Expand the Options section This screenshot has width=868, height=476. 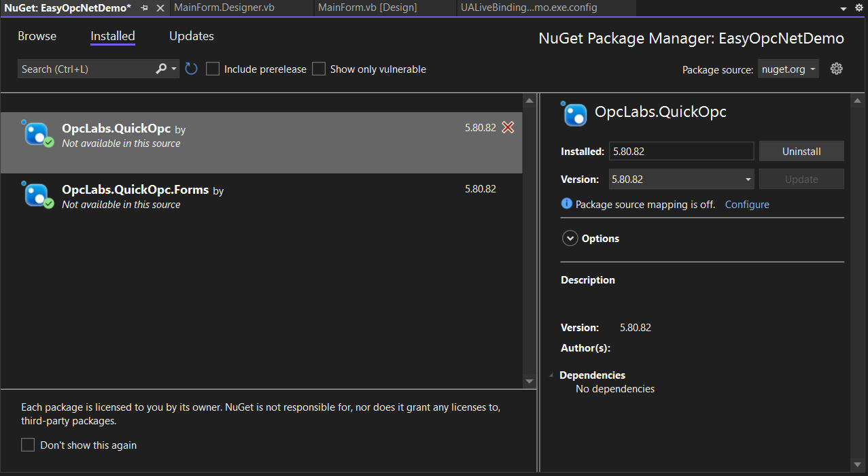[x=570, y=239]
